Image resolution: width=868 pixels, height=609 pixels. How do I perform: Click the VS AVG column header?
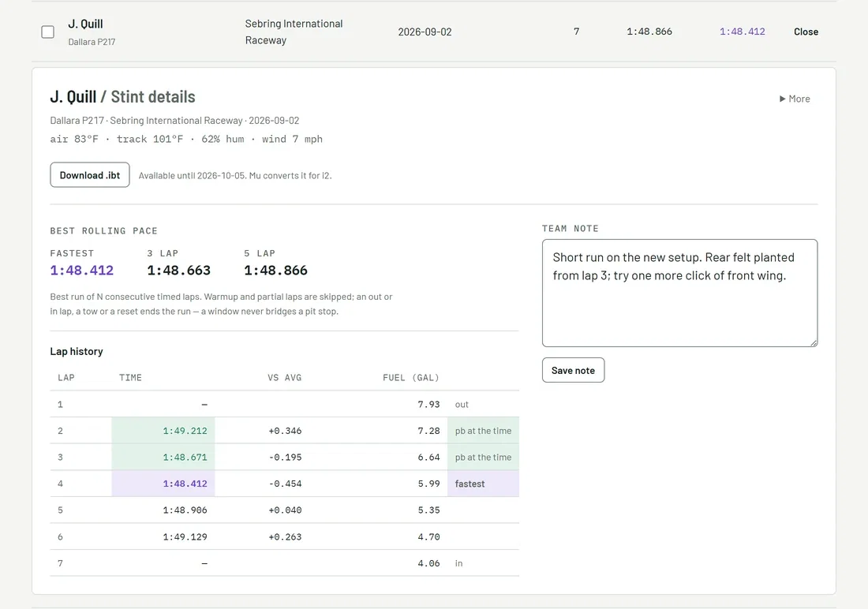click(285, 378)
